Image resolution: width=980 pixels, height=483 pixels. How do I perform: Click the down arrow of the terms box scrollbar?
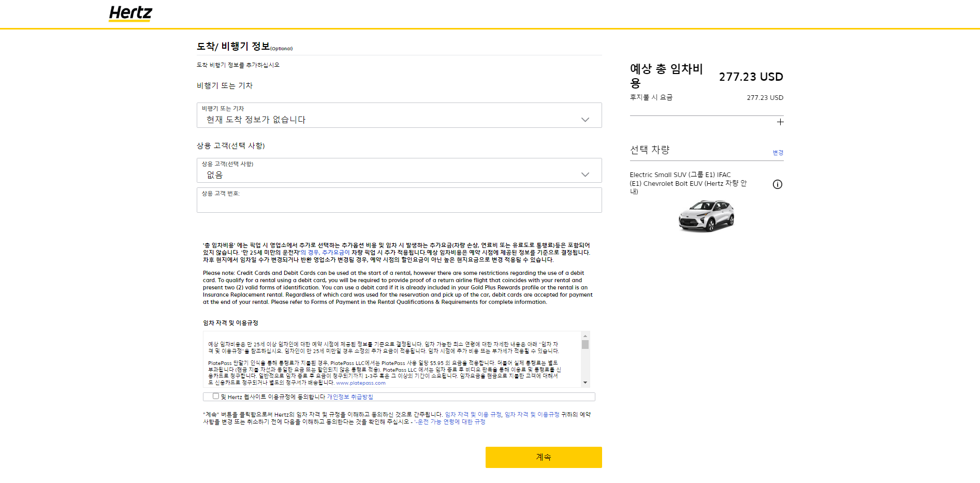(x=586, y=383)
